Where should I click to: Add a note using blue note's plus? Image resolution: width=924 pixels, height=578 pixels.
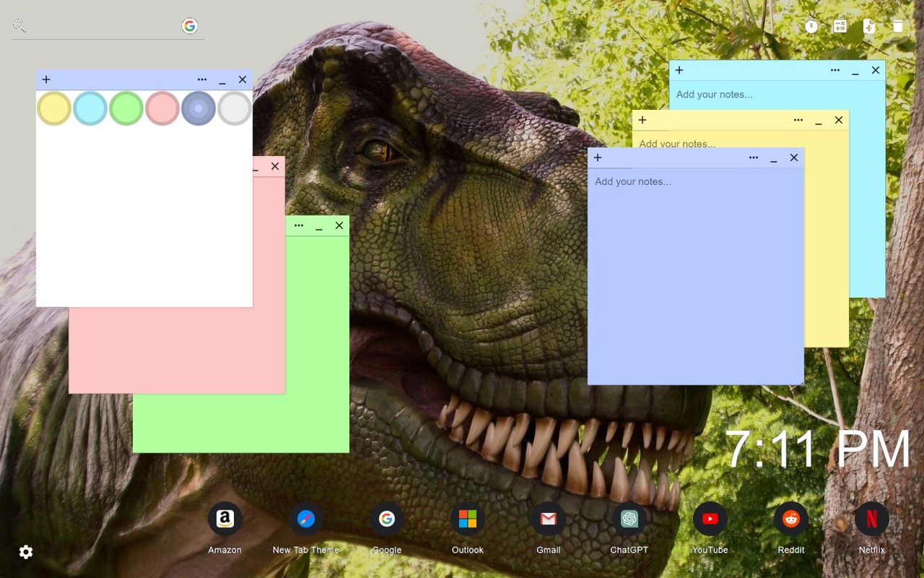point(598,158)
